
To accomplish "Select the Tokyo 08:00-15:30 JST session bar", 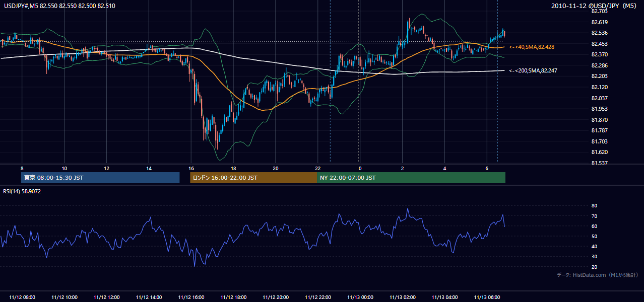I will click(x=100, y=178).
